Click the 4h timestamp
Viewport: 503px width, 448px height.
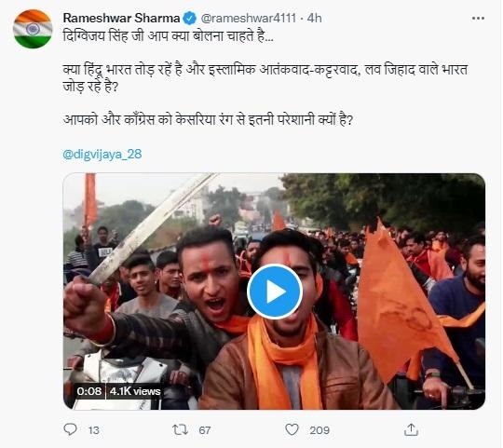315,19
